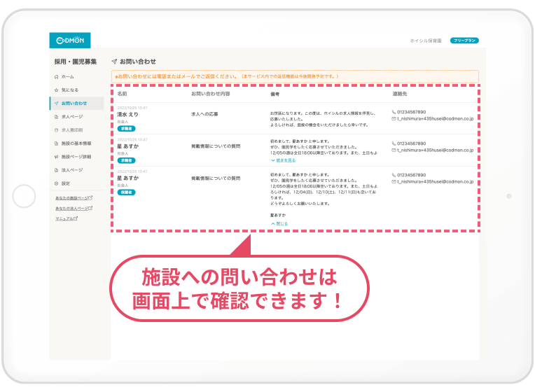Go to 求人ページ in sidebar

tap(72, 117)
